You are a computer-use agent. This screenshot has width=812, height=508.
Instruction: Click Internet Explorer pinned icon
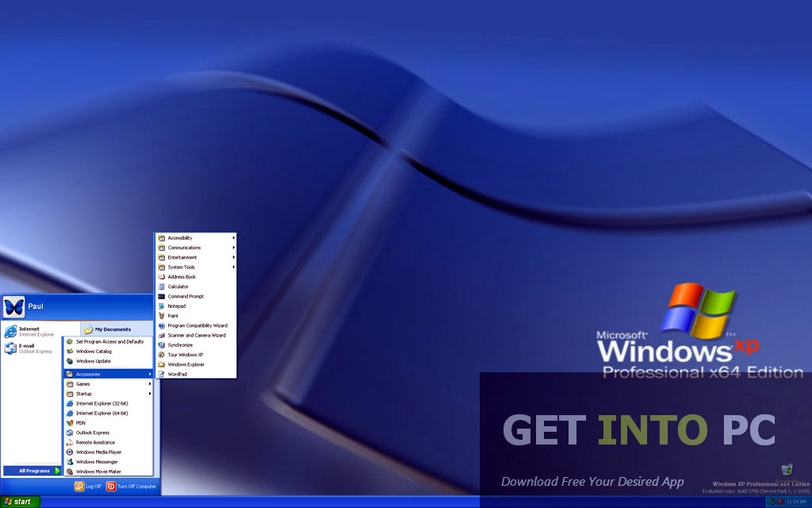pyautogui.click(x=10, y=331)
